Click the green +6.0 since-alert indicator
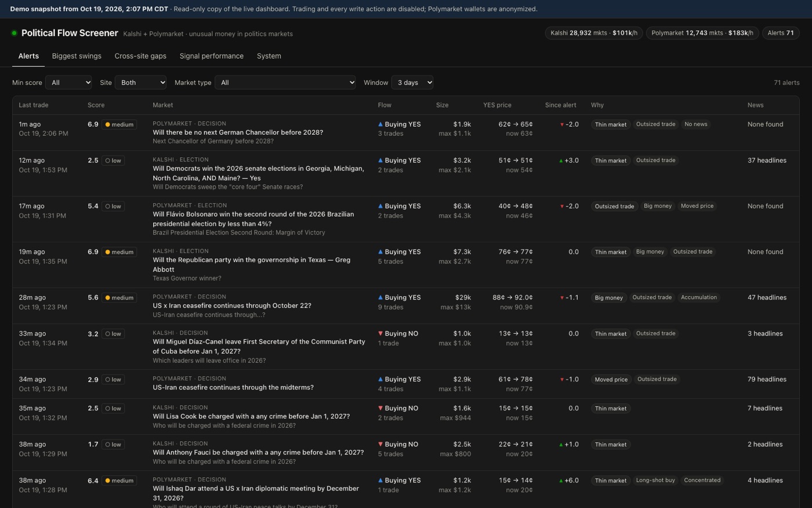 tap(569, 481)
